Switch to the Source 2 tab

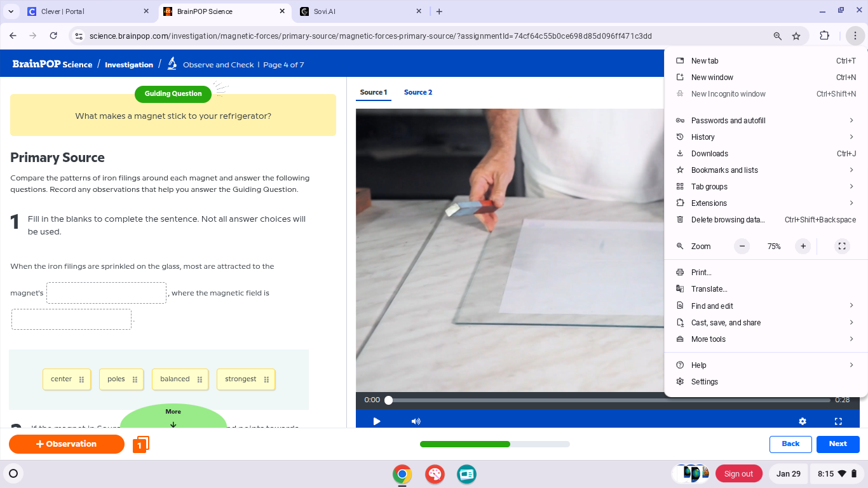[418, 93]
